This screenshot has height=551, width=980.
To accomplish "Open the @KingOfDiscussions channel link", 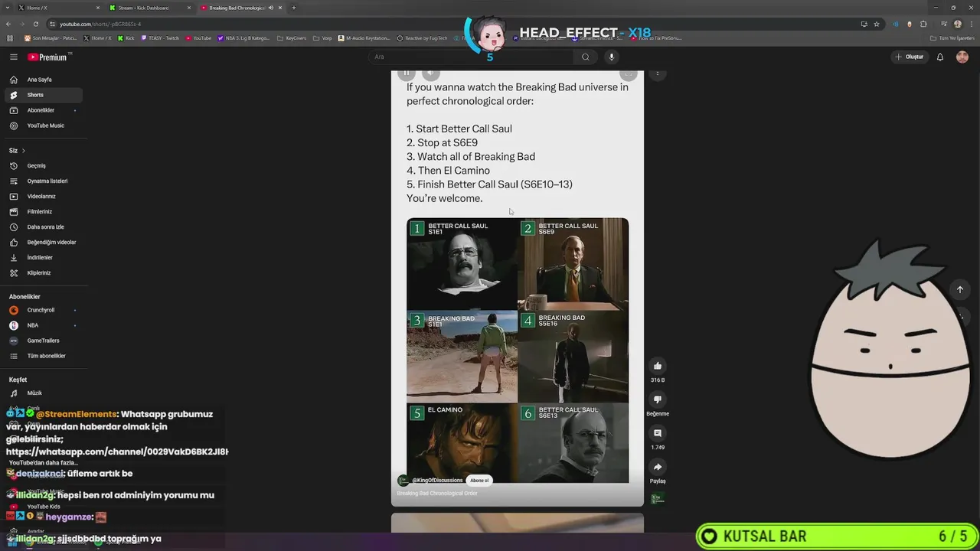I will 437,481.
